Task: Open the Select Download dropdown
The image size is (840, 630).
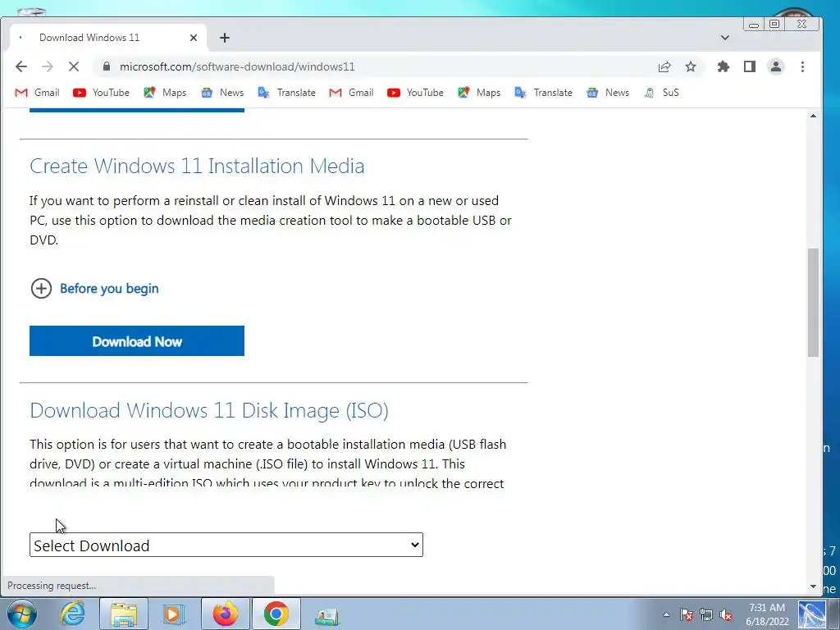Action: pyautogui.click(x=226, y=545)
